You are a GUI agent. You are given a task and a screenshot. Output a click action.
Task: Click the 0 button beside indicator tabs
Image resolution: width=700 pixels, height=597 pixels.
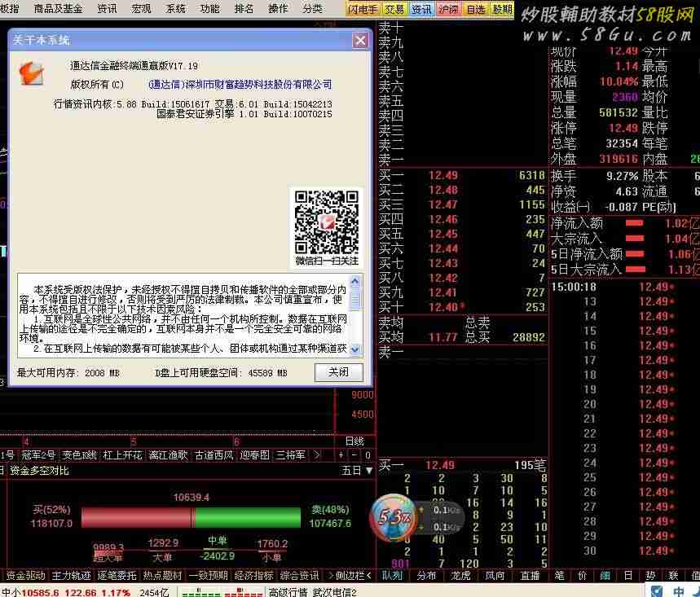(368, 455)
